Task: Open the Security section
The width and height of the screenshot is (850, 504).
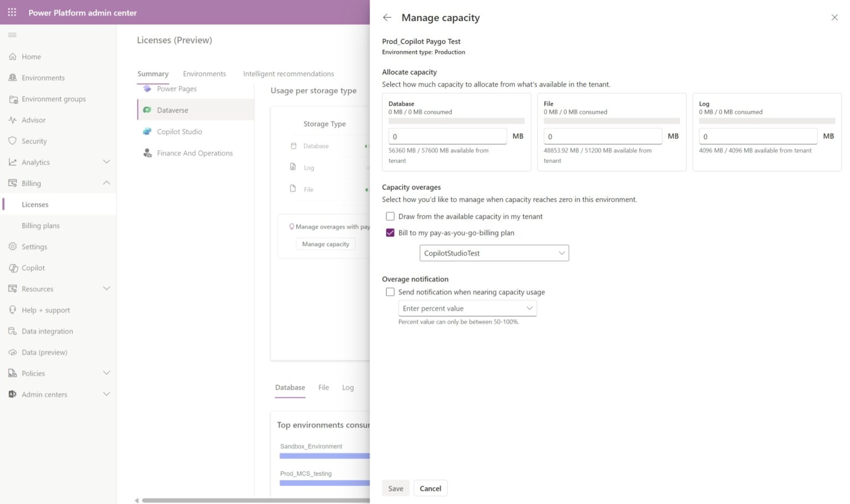Action: pyautogui.click(x=34, y=141)
